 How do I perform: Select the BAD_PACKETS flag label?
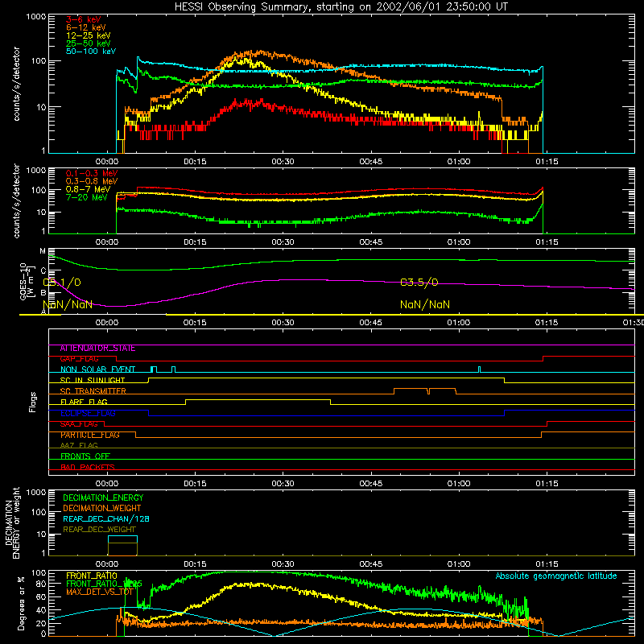[88, 467]
